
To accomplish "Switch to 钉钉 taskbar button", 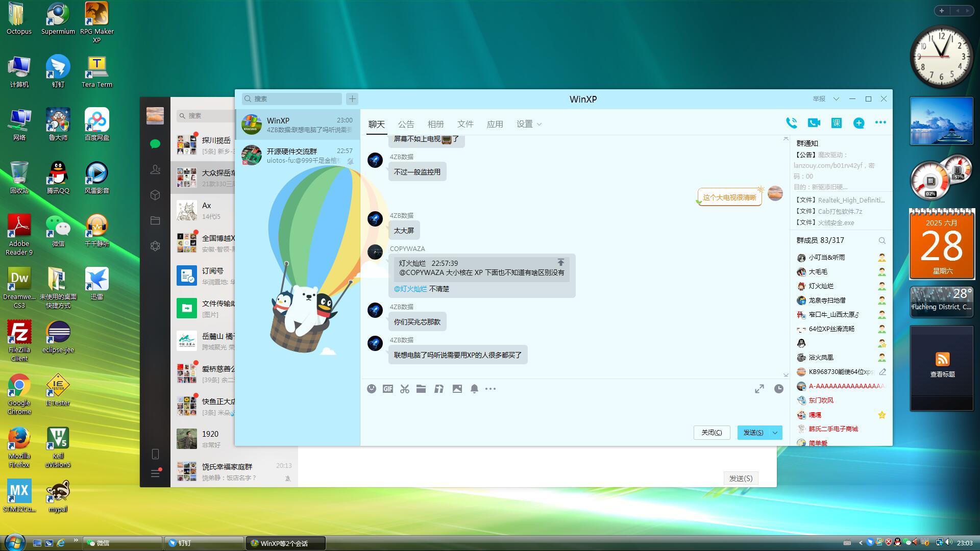I will click(204, 543).
